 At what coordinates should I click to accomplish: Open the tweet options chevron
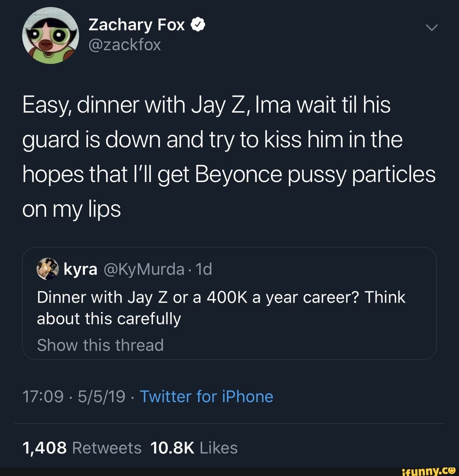tap(432, 27)
